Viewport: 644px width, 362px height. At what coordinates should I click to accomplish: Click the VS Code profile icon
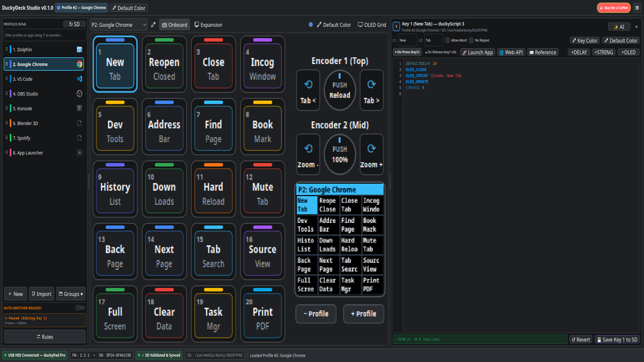(x=79, y=79)
